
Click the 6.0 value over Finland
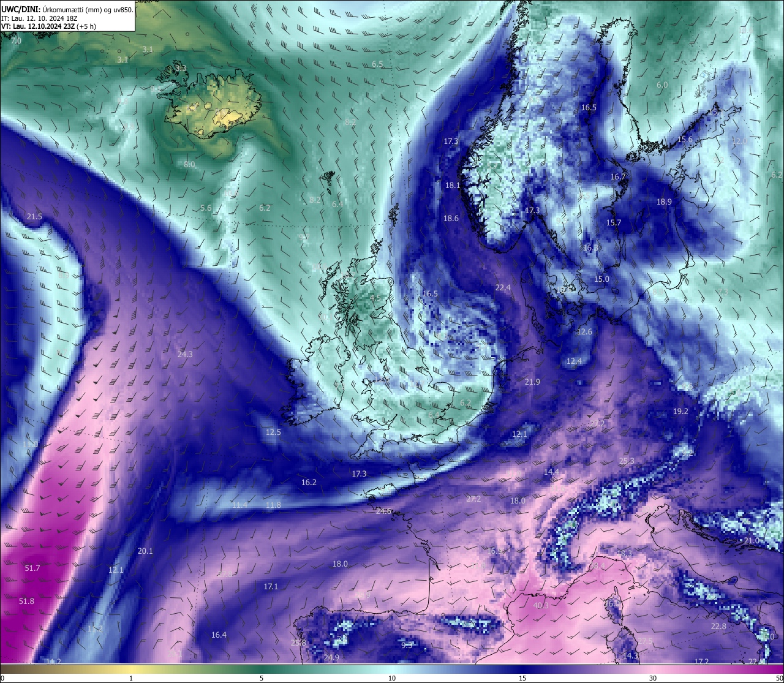[662, 85]
